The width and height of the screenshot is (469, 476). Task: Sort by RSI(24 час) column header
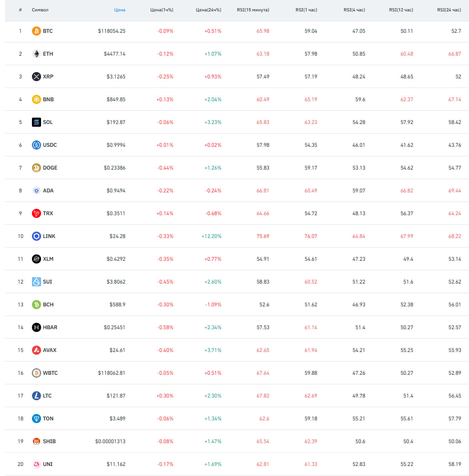coord(449,10)
